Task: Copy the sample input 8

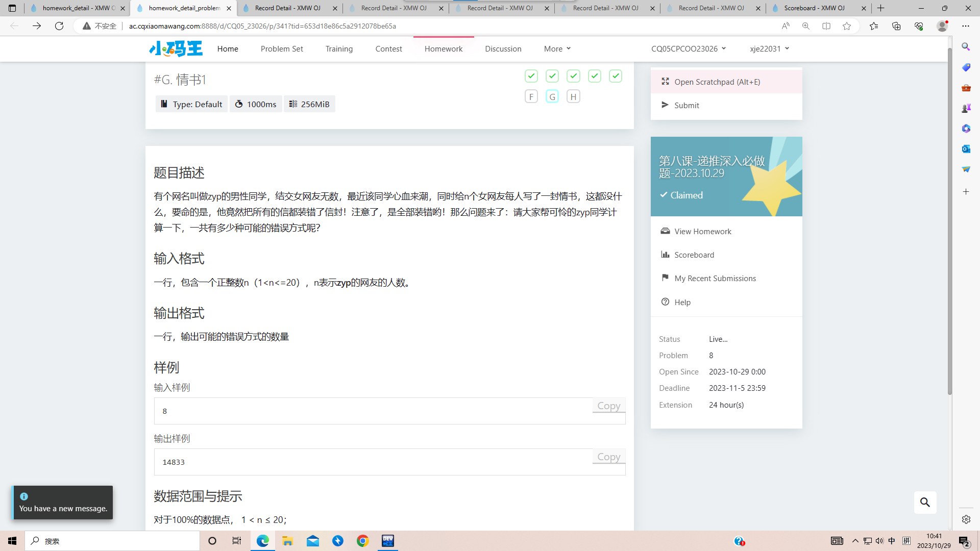Action: pyautogui.click(x=608, y=406)
